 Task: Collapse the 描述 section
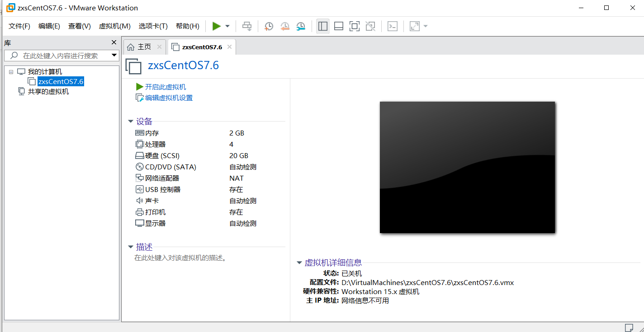[131, 247]
